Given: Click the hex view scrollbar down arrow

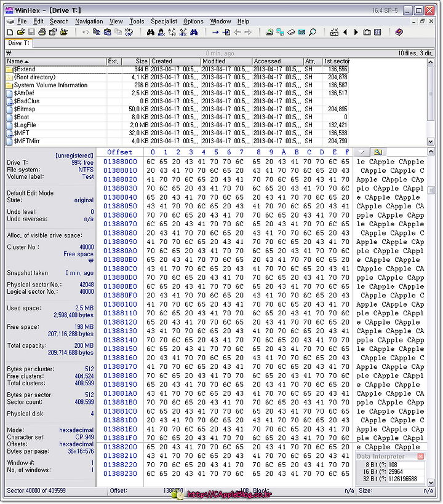Looking at the screenshot, I should point(431,482).
